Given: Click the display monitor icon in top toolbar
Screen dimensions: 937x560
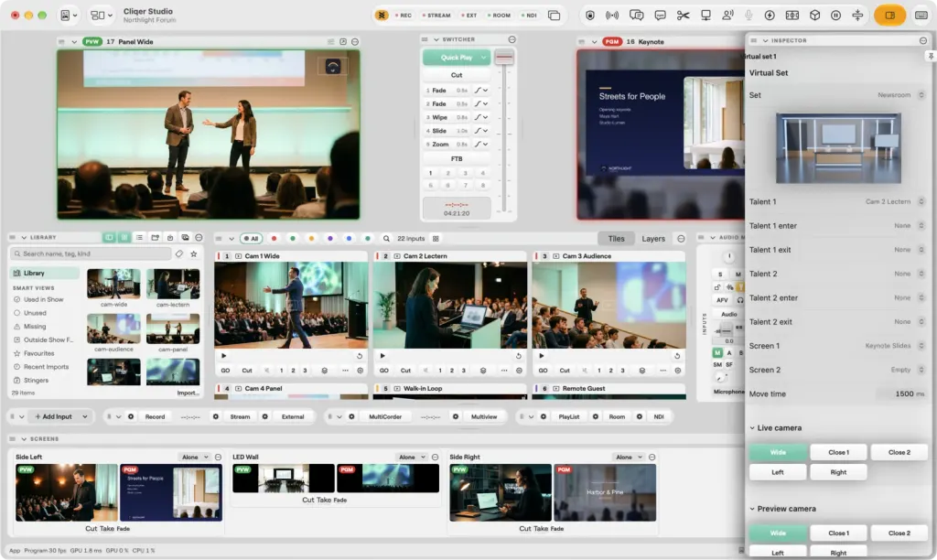Looking at the screenshot, I should (x=705, y=16).
